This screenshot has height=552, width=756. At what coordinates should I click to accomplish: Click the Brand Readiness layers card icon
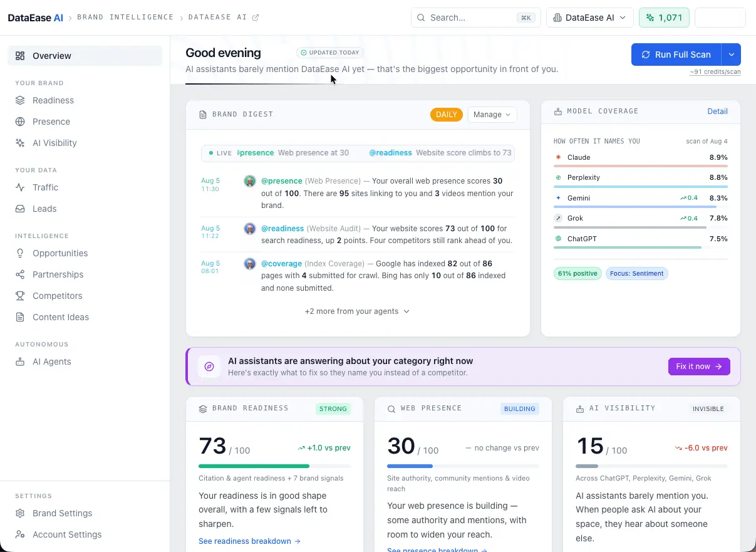tap(203, 409)
